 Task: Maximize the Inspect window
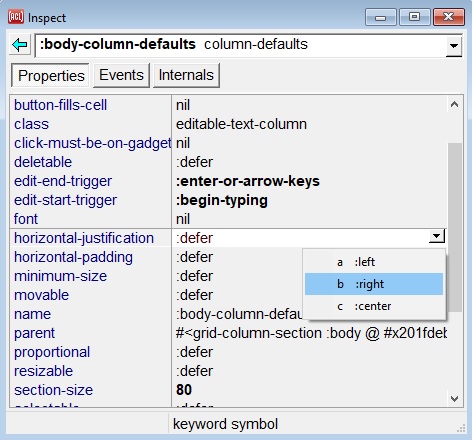coord(415,17)
